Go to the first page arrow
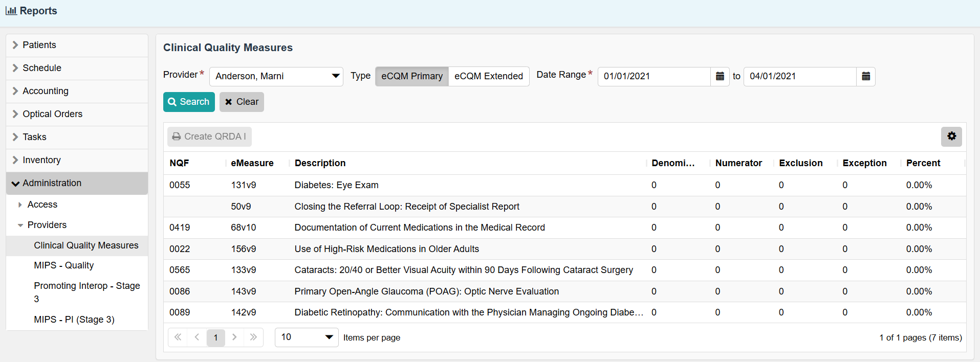980x362 pixels. coord(178,337)
